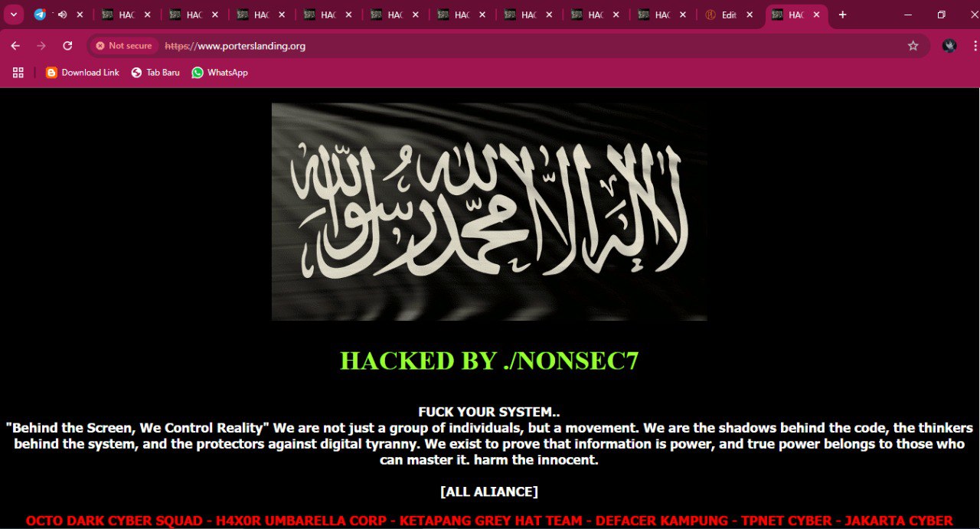980x529 pixels.
Task: Open the tab search dropdown chevron
Action: click(14, 15)
